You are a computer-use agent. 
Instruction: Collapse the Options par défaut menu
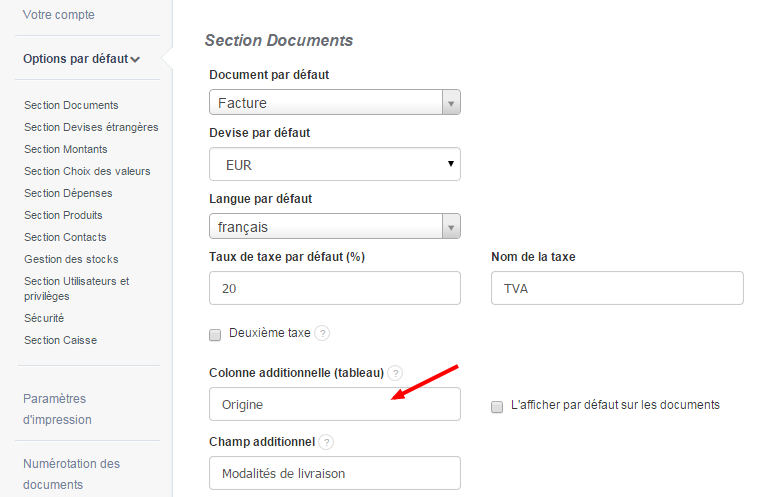click(x=81, y=59)
